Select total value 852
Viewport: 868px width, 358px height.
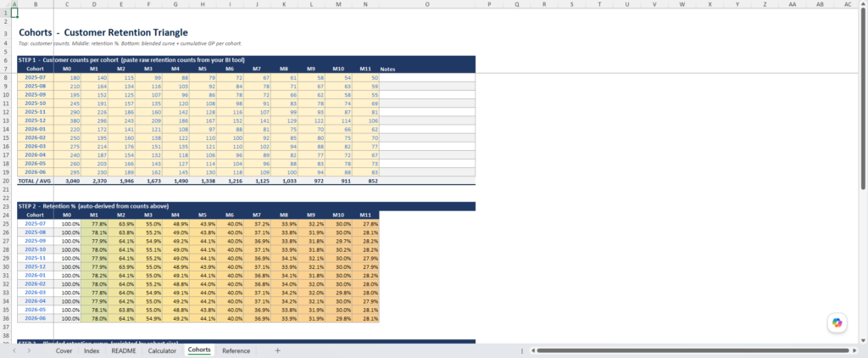[x=366, y=181]
